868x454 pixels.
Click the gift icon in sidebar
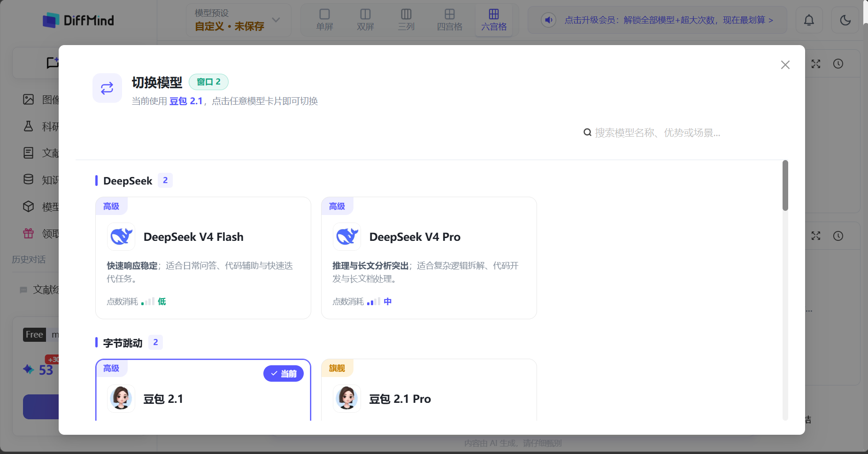[x=29, y=233]
